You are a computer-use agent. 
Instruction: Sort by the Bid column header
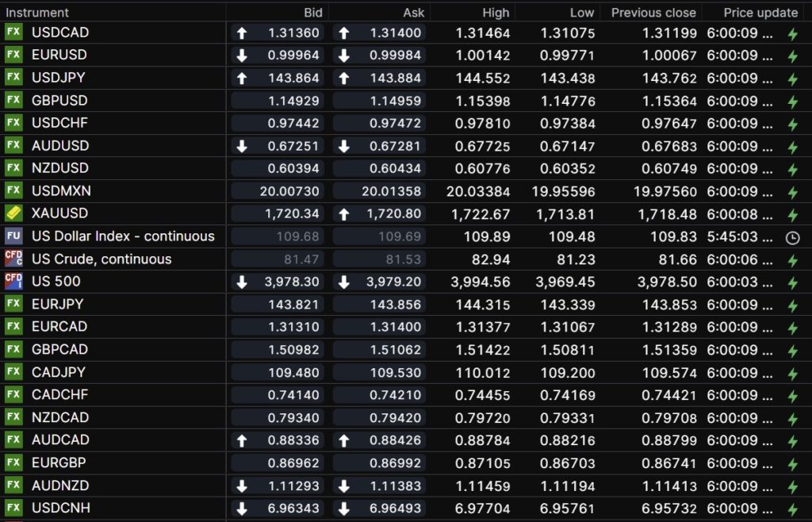point(313,13)
